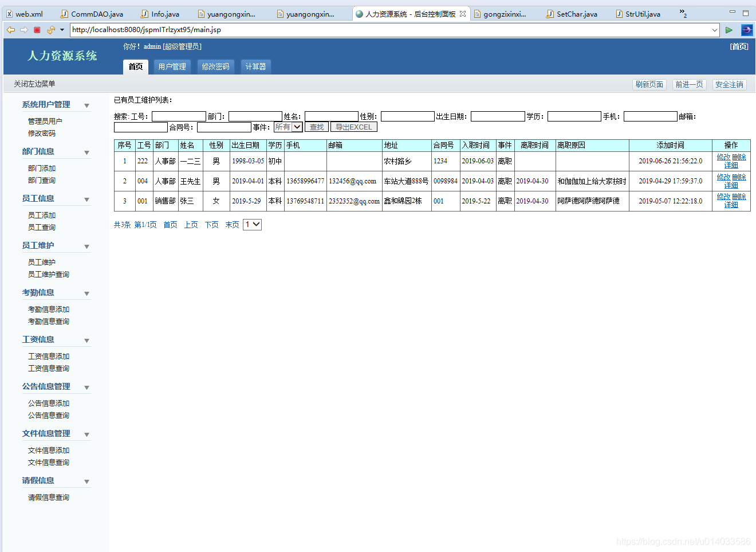Click 修改 link for employee 一二三
The width and height of the screenshot is (756, 552).
pos(724,157)
